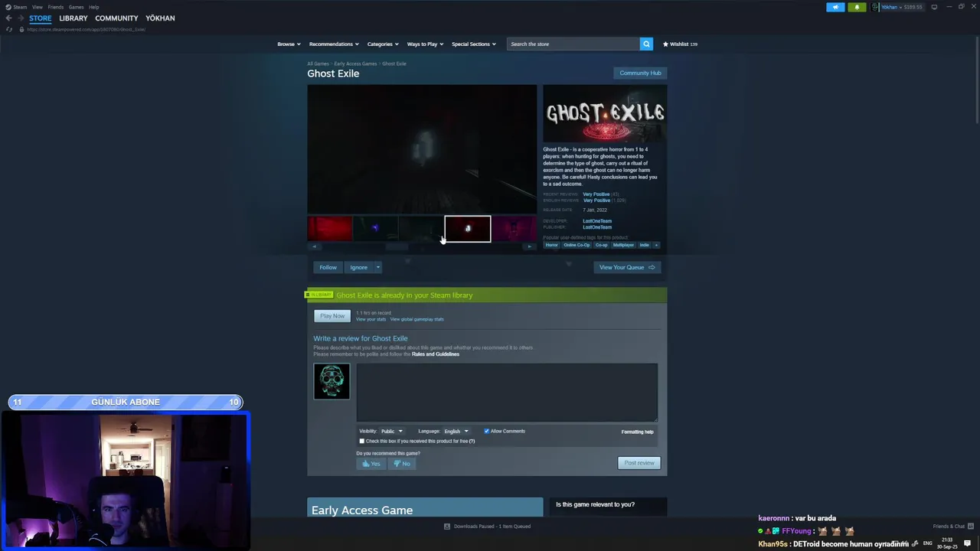This screenshot has width=980, height=551.
Task: Open the Windows notification center icon
Action: pyautogui.click(x=967, y=543)
